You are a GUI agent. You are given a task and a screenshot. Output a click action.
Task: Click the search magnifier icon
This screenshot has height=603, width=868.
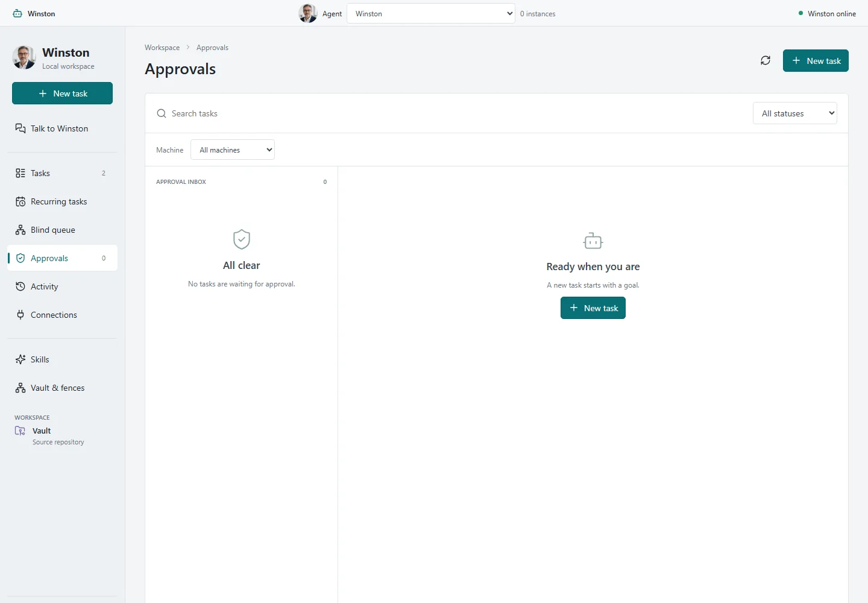[162, 113]
